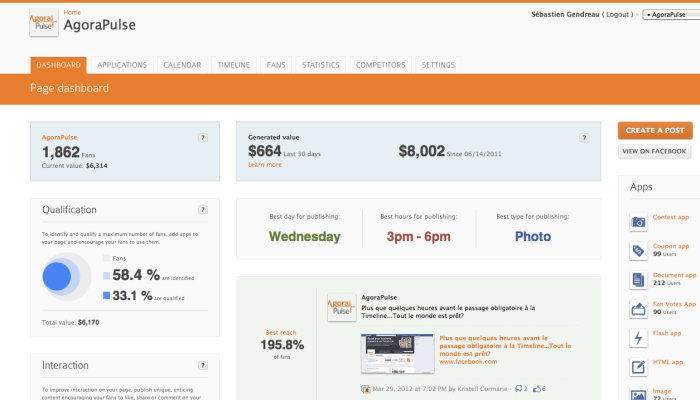
Task: Click the light blue identified legend swatch
Action: pyautogui.click(x=106, y=276)
